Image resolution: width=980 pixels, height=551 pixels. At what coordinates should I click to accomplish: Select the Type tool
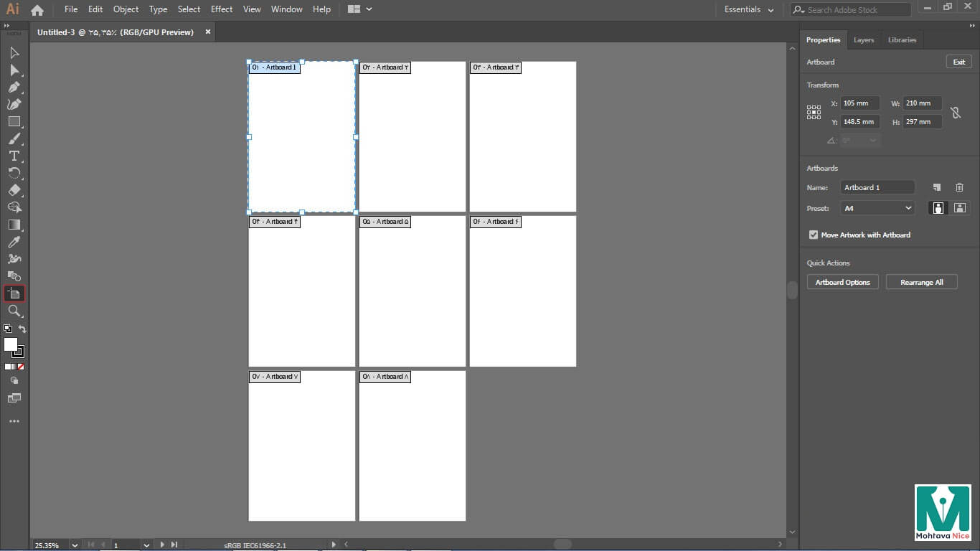(x=14, y=156)
